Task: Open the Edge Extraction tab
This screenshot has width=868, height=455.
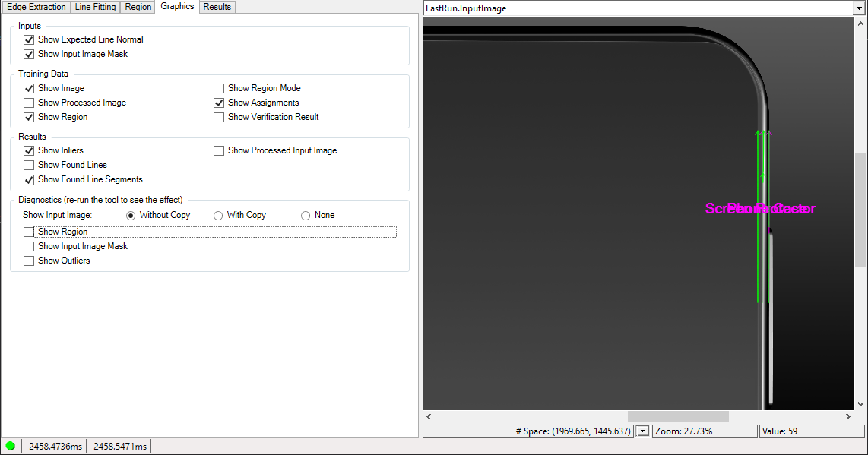Action: [36, 6]
